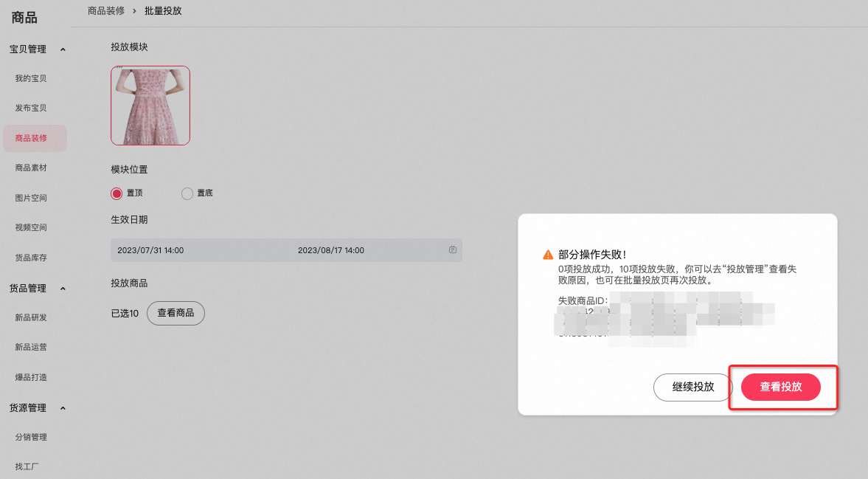Click the 已选10 count text
This screenshot has height=479, width=868.
pos(125,314)
